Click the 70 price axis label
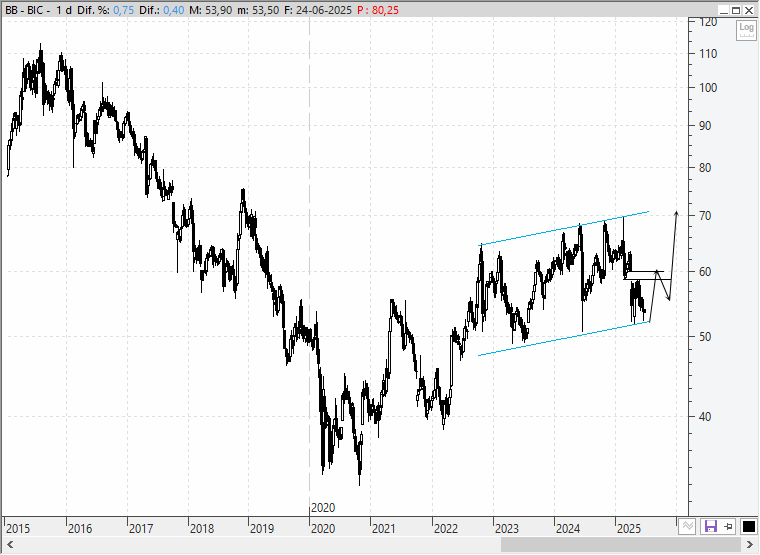Viewport: 760px width, 555px height. pos(705,215)
